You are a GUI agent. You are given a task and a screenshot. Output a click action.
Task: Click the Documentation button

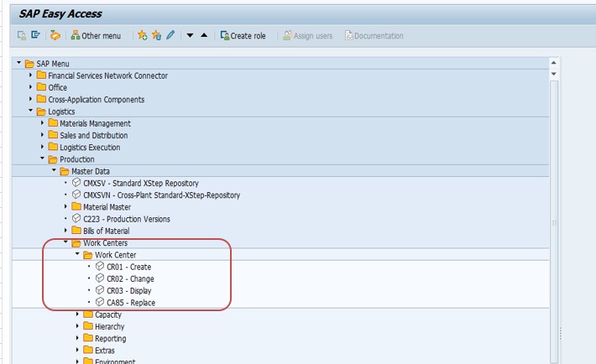(374, 36)
